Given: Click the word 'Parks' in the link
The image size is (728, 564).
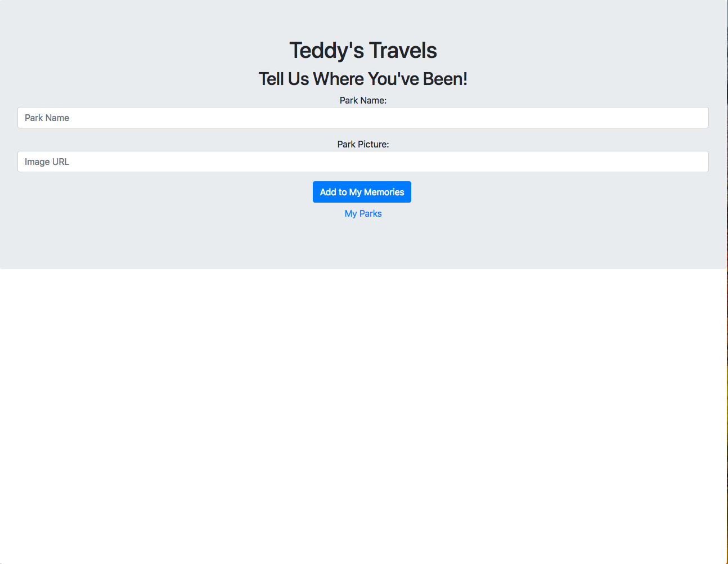Looking at the screenshot, I should pos(370,213).
